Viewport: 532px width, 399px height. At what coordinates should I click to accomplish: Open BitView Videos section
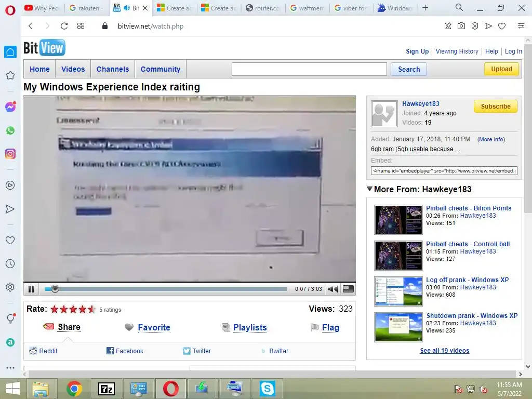coord(73,69)
